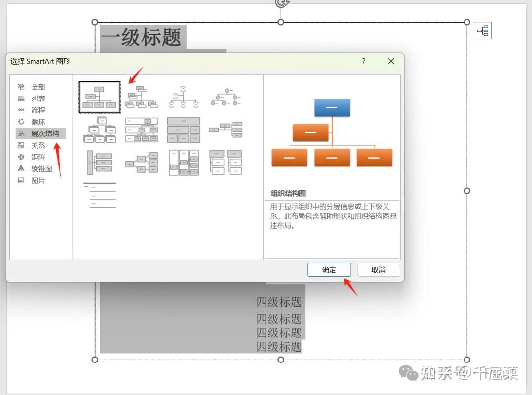Select the labeled hierarchy list layout
The height and width of the screenshot is (395, 532).
click(99, 195)
